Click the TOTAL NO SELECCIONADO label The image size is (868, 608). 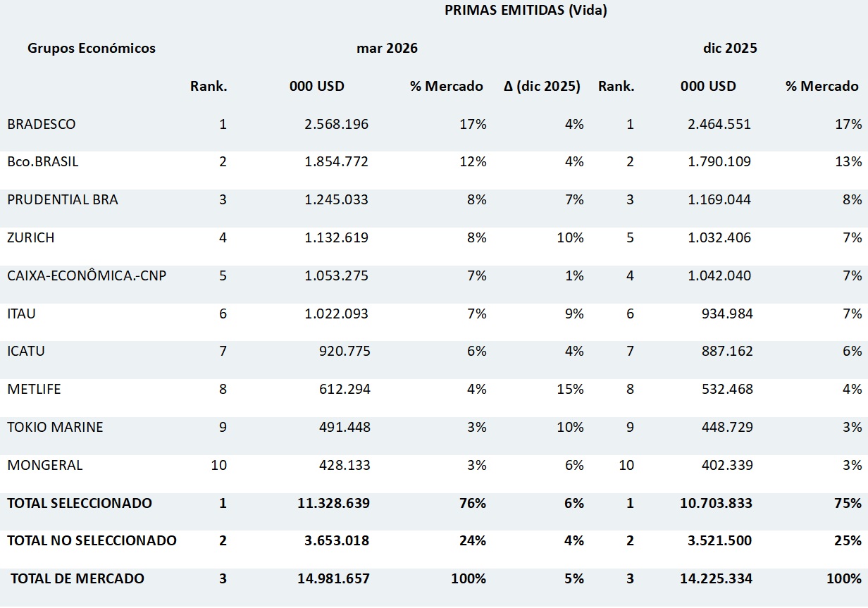92,540
